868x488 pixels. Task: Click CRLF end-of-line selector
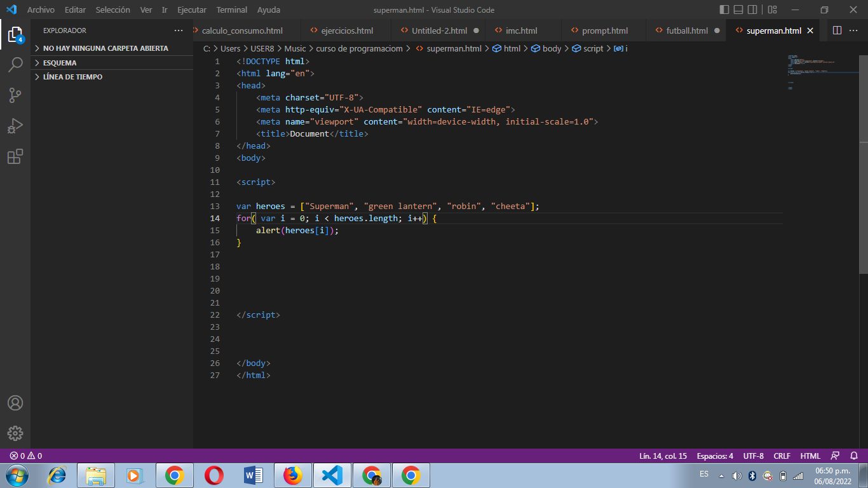(782, 456)
